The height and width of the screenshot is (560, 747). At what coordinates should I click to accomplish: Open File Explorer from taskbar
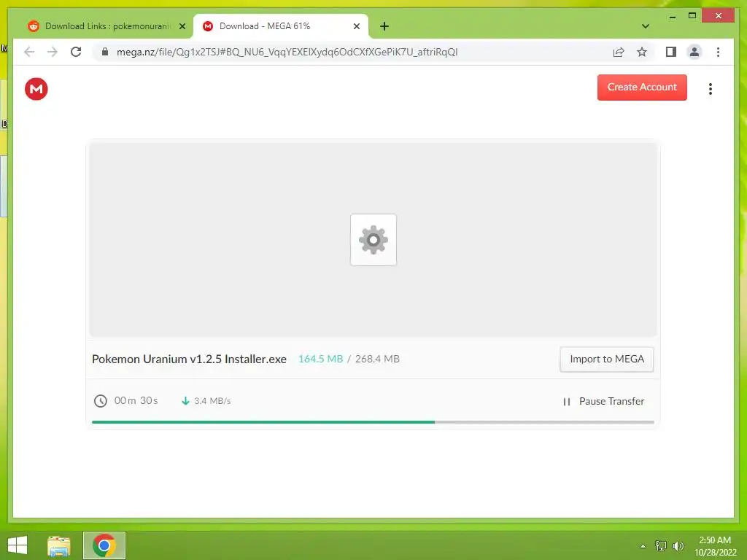click(58, 545)
